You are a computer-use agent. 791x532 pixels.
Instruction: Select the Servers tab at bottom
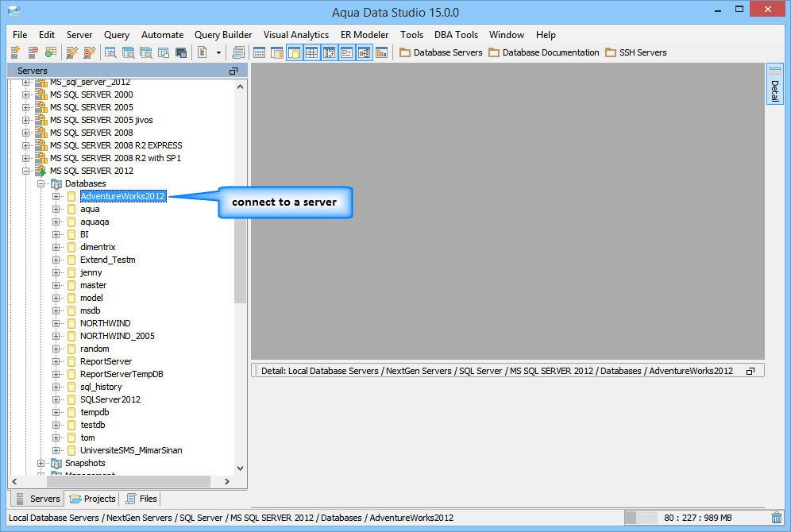(38, 499)
